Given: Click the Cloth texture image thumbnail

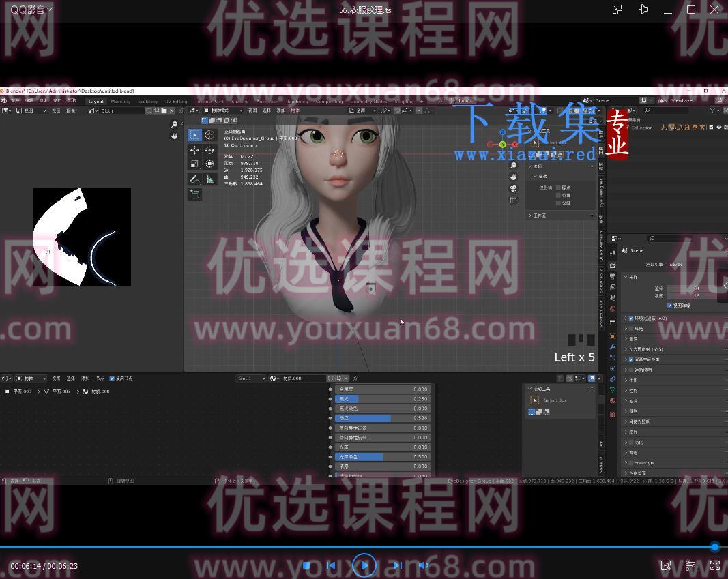Looking at the screenshot, I should point(82,237).
